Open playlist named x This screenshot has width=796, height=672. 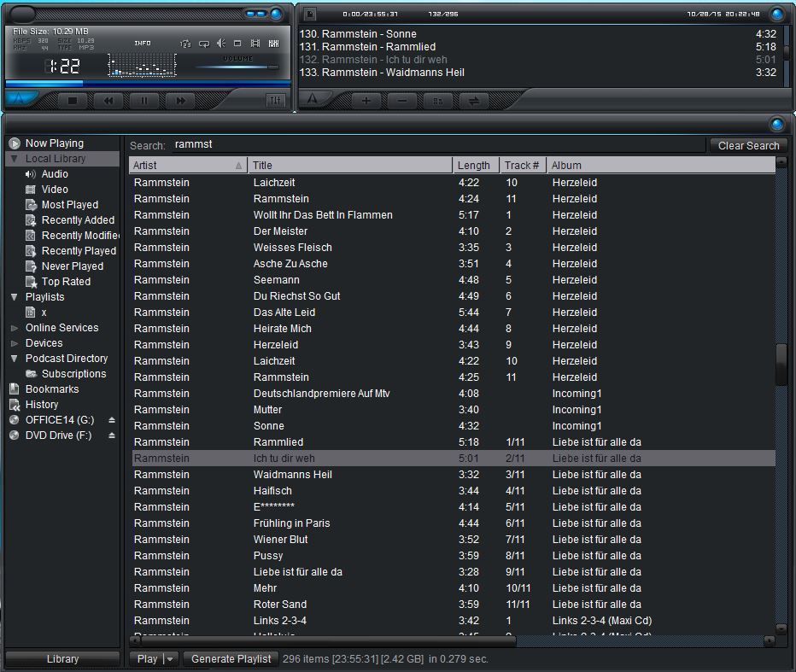coord(44,313)
